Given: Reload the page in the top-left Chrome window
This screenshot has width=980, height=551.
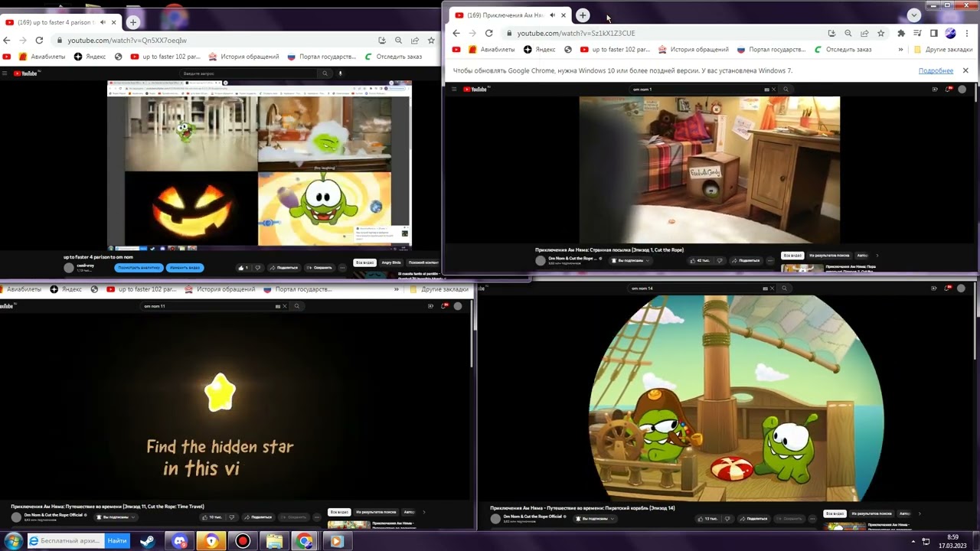Looking at the screenshot, I should coord(39,40).
